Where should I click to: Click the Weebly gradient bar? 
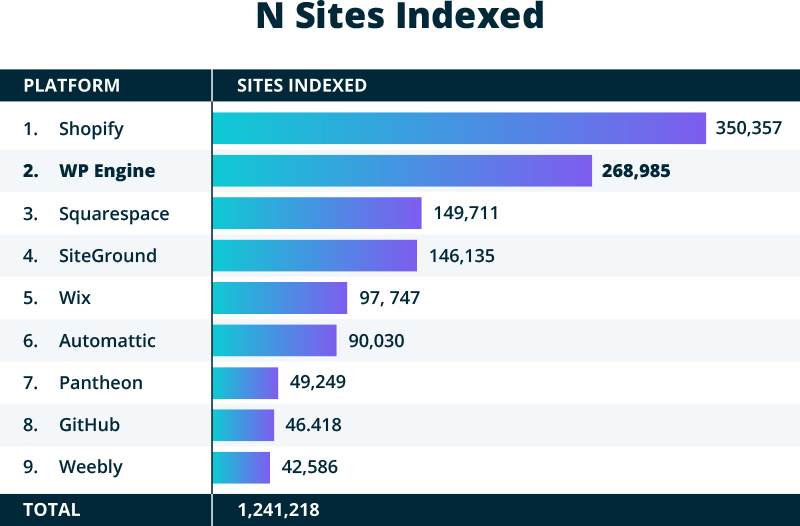pos(241,467)
